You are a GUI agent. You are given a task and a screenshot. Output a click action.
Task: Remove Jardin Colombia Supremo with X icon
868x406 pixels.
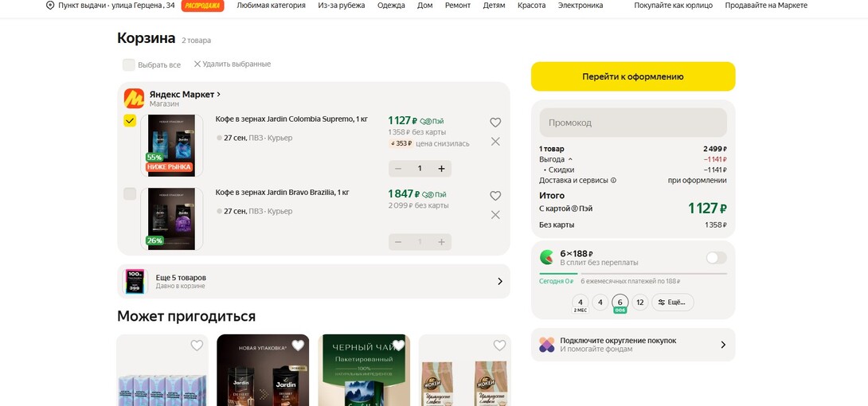[x=495, y=142]
